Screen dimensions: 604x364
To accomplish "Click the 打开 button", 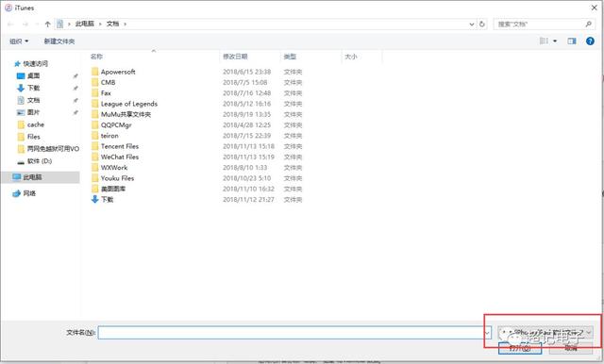I will click(520, 348).
